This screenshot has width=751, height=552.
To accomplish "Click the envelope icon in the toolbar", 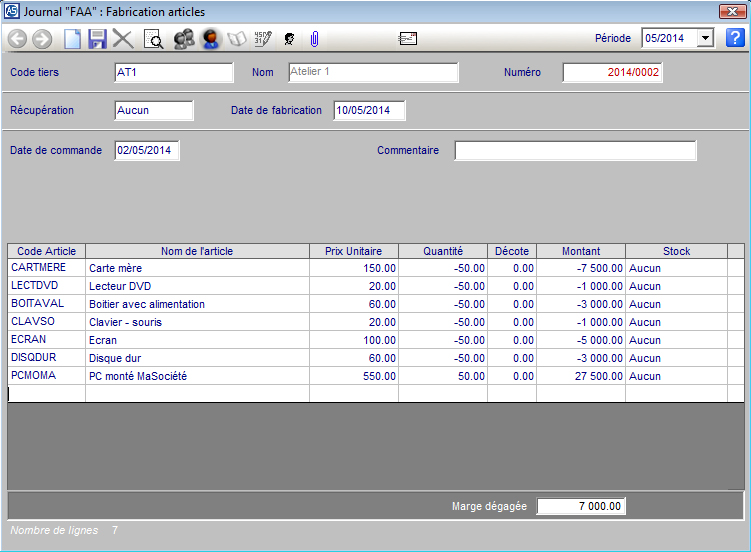I will [408, 39].
